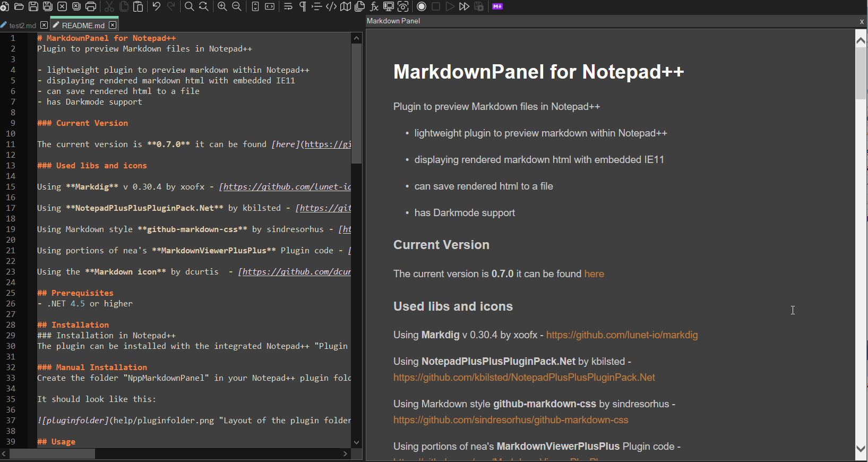868x462 pixels.
Task: Zoom out the editor text
Action: pyautogui.click(x=237, y=6)
